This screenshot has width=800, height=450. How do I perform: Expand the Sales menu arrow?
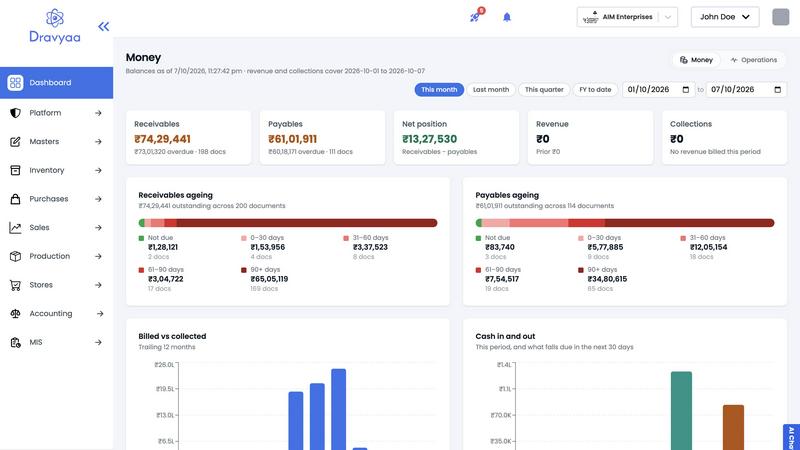tap(98, 228)
